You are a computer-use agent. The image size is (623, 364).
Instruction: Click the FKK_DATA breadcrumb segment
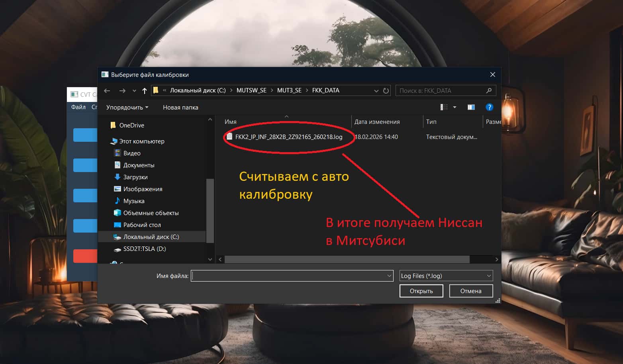tap(325, 90)
